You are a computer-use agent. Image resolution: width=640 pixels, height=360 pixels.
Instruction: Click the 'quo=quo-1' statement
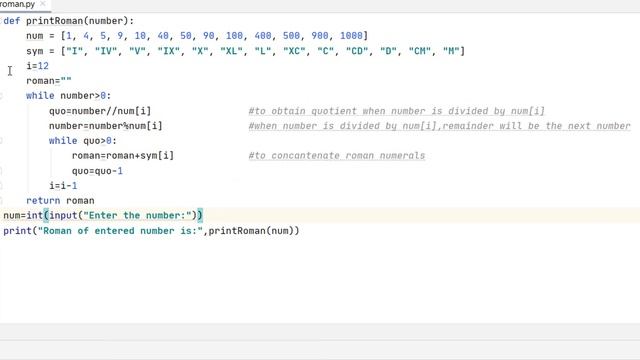click(97, 171)
